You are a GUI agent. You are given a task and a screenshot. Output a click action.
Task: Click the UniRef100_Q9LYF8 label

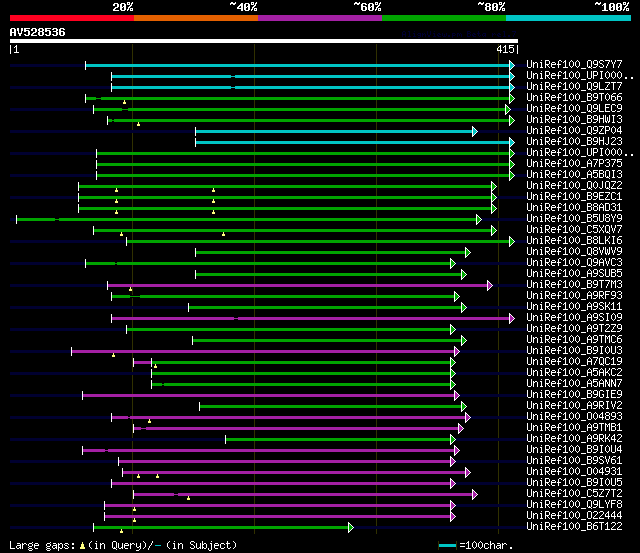click(574, 505)
